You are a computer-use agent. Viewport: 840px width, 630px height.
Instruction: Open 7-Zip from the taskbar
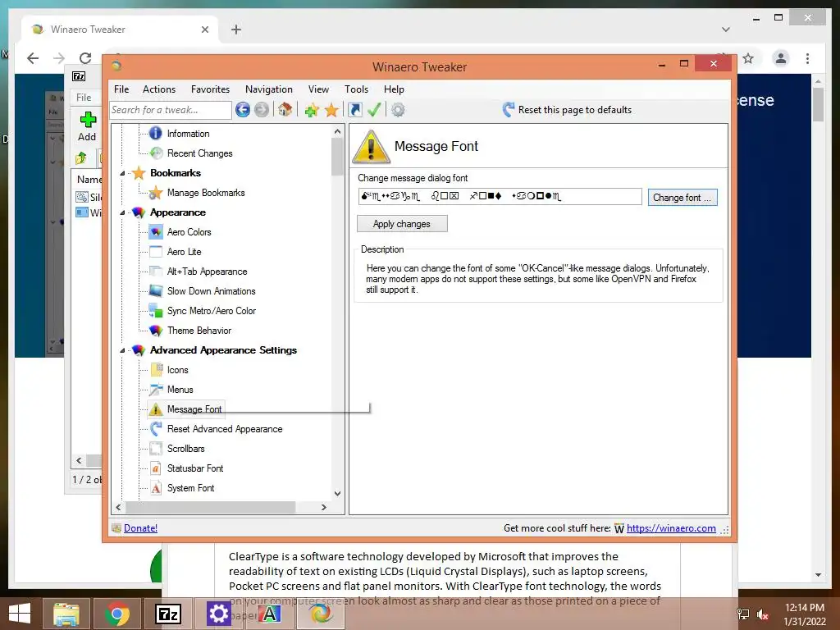point(168,614)
